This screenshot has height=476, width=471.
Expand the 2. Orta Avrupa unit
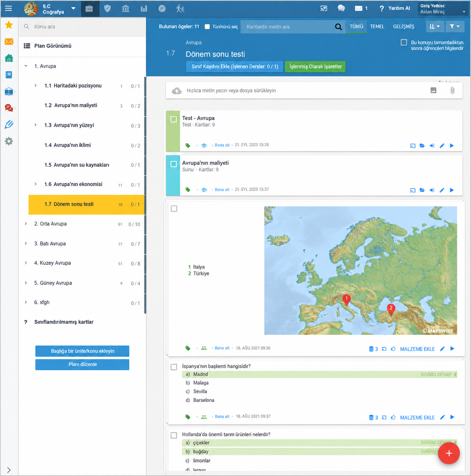click(26, 224)
